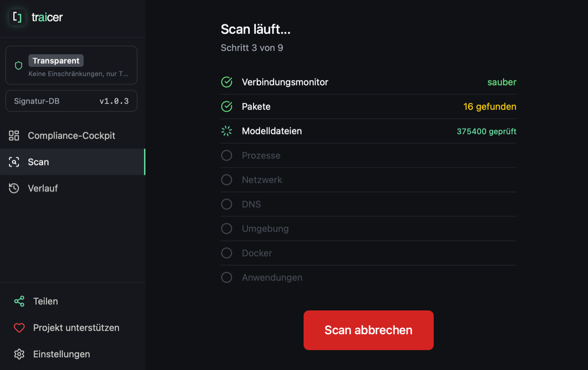Click the shield icon in the Transparent card
Screen dimensions: 588x370
[19, 65]
